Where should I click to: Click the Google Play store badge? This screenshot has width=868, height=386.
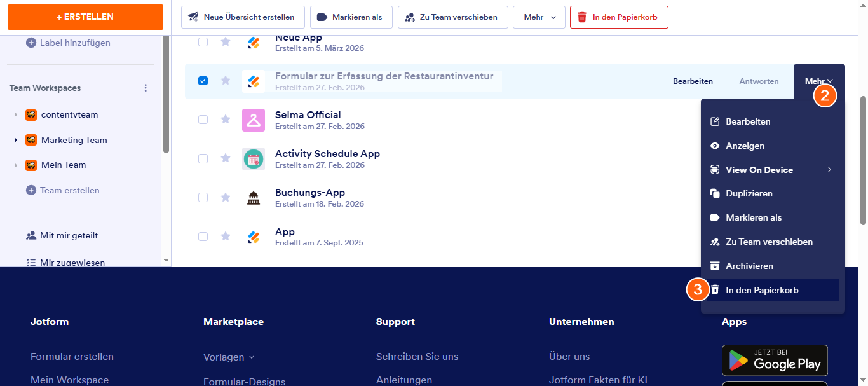(775, 360)
